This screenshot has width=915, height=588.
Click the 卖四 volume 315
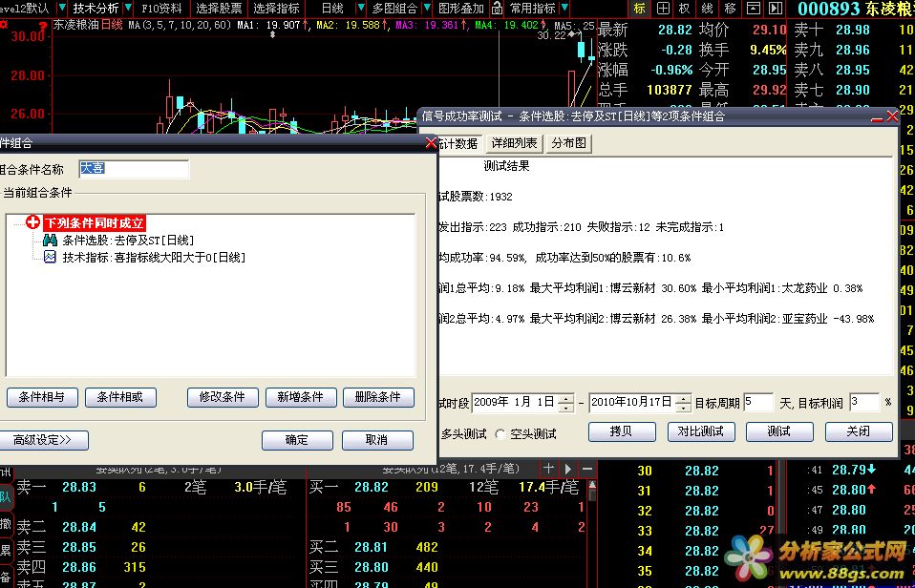point(135,567)
